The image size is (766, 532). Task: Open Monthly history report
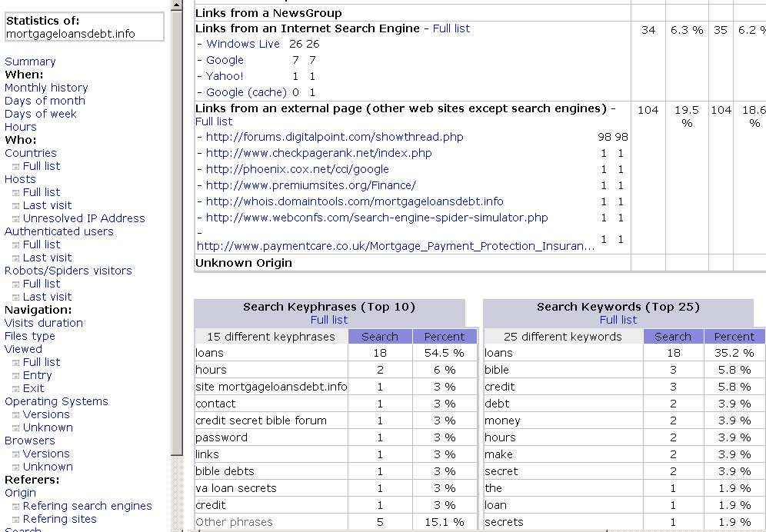(x=46, y=88)
